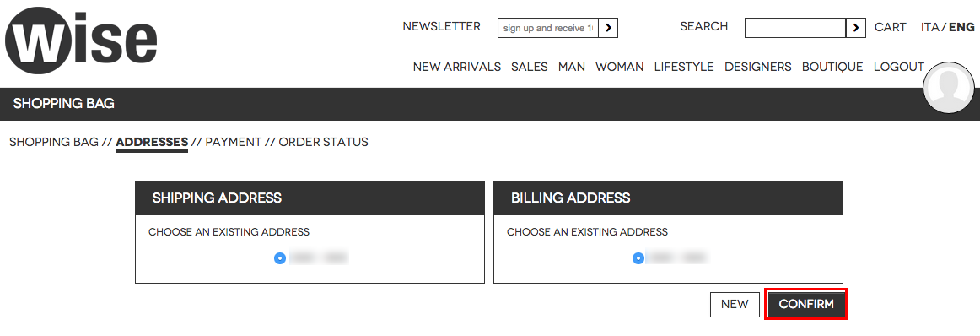Viewport: 980px width, 336px height.
Task: Switch language to ITA
Action: [x=930, y=27]
